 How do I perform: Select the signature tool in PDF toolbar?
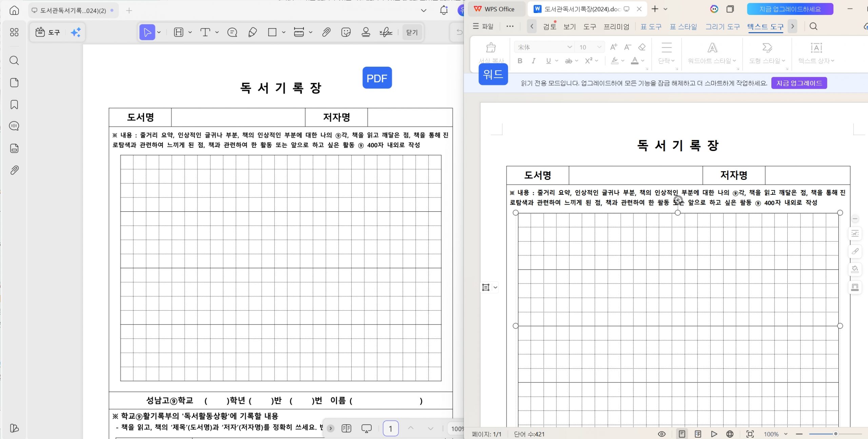[386, 32]
